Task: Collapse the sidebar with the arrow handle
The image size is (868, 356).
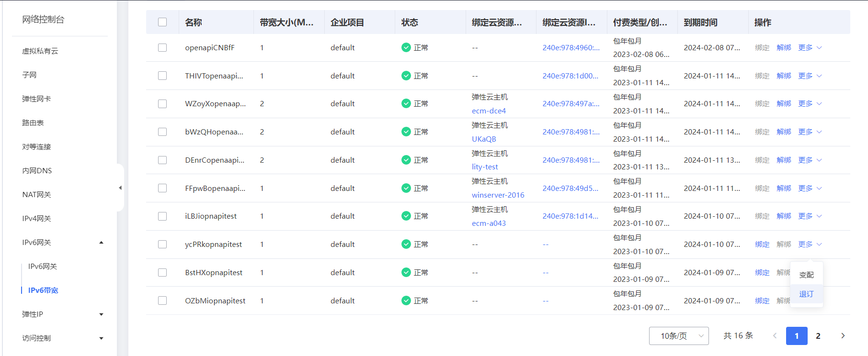Action: [120, 188]
